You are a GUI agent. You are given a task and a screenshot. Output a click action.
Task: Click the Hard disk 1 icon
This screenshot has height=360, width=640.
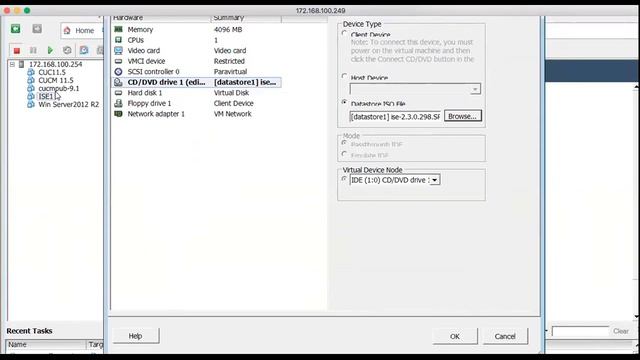coord(118,93)
